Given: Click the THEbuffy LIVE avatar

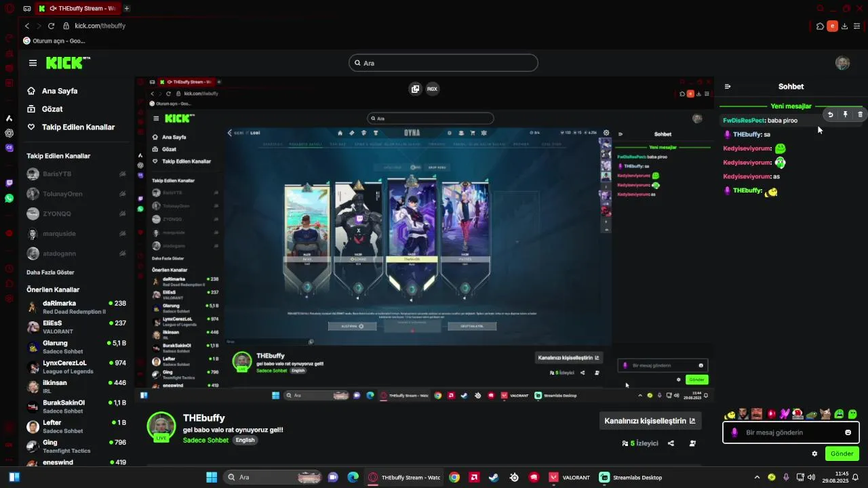Looking at the screenshot, I should point(161,426).
